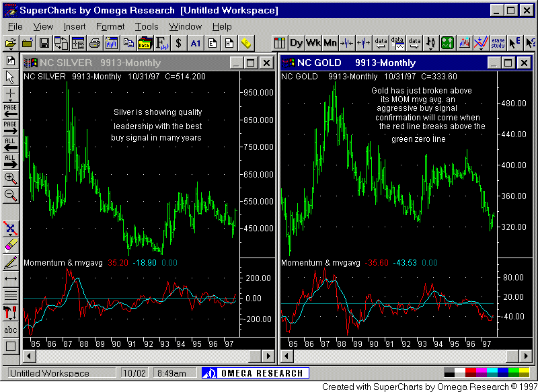Select the rectangle drawing tool

(11, 346)
